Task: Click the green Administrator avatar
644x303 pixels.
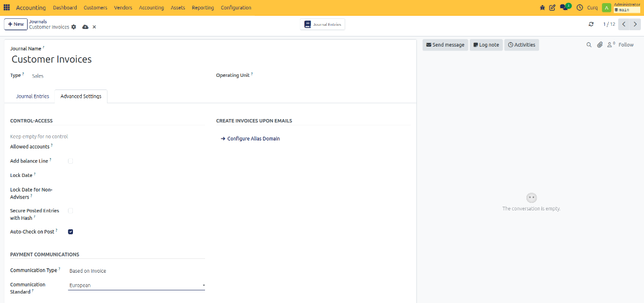Action: 606,8
